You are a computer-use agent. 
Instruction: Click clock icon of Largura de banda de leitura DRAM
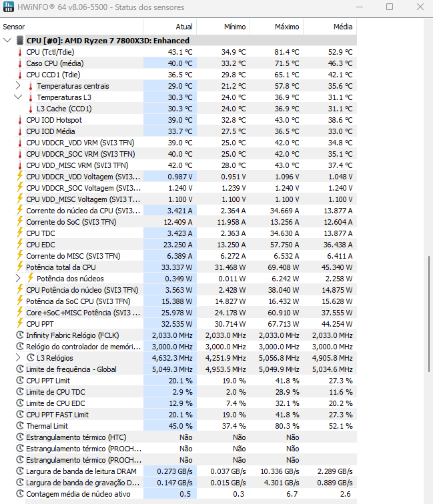point(20,471)
